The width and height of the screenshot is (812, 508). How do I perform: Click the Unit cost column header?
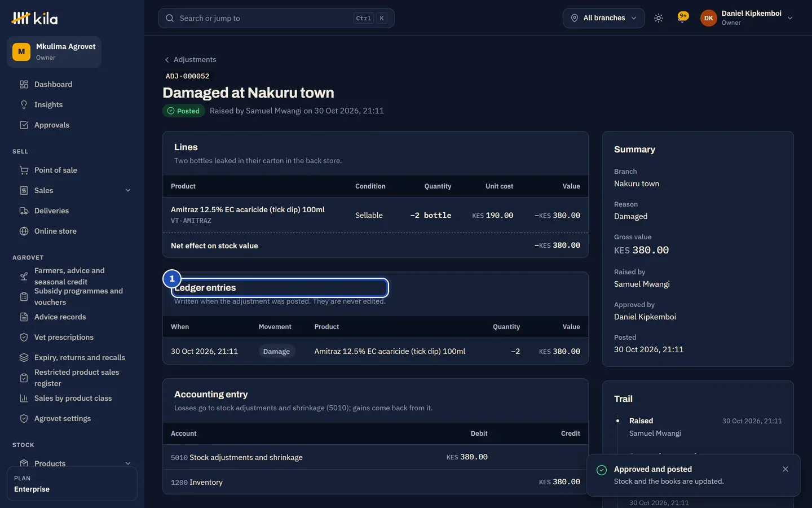point(500,186)
